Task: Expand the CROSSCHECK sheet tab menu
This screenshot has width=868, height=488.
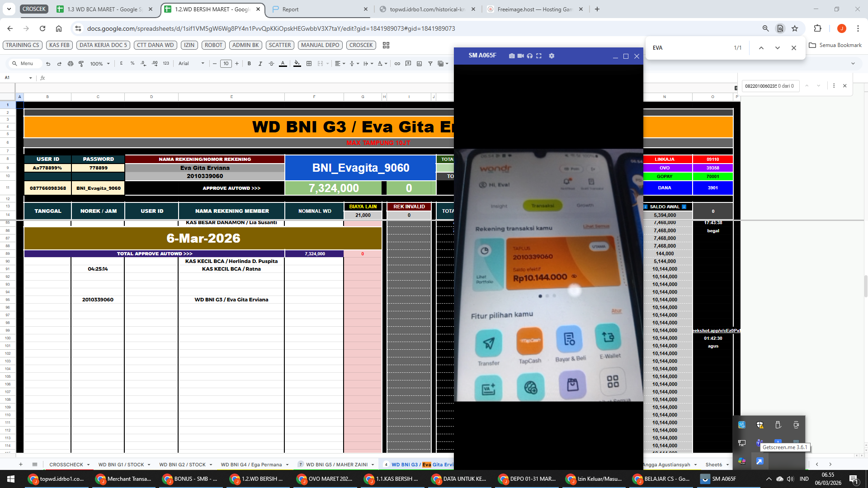Action: coord(88,465)
